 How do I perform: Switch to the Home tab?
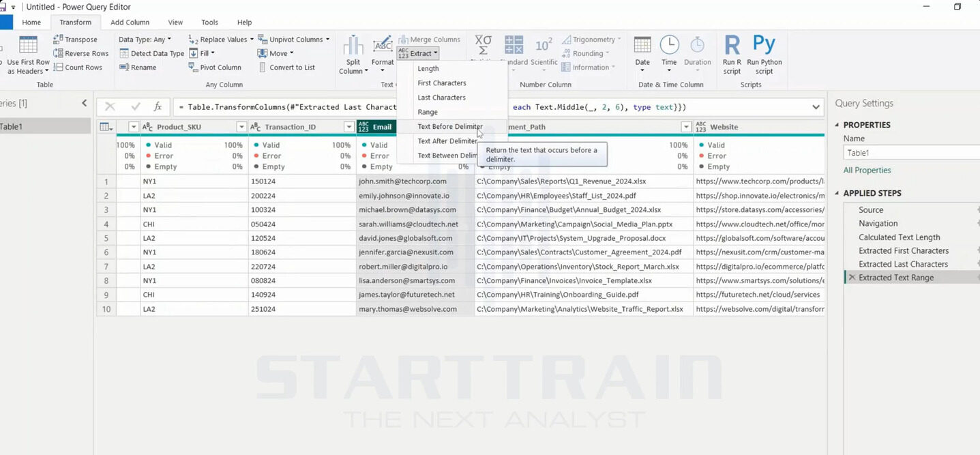pyautogui.click(x=31, y=23)
